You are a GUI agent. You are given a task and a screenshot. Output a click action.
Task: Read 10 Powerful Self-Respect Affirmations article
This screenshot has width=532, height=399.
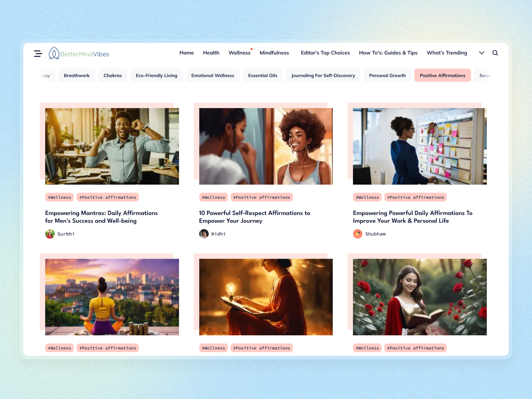coord(255,217)
